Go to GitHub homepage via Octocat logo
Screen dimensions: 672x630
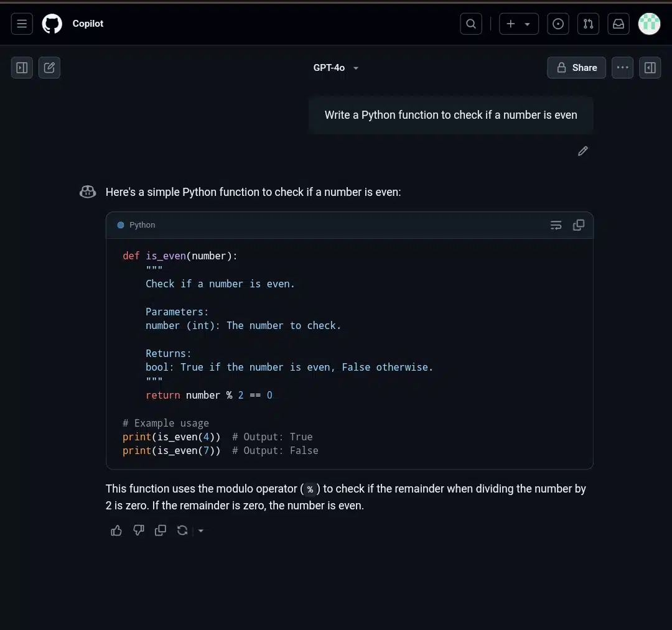pyautogui.click(x=52, y=24)
